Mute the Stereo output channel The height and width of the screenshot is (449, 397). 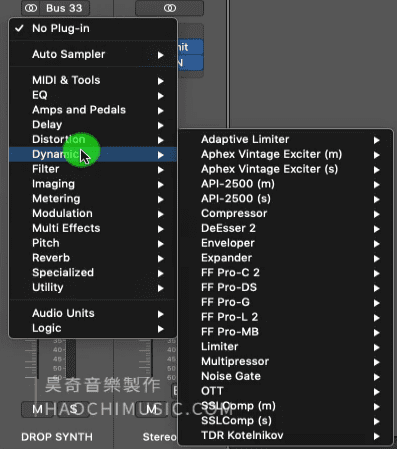[x=152, y=409]
